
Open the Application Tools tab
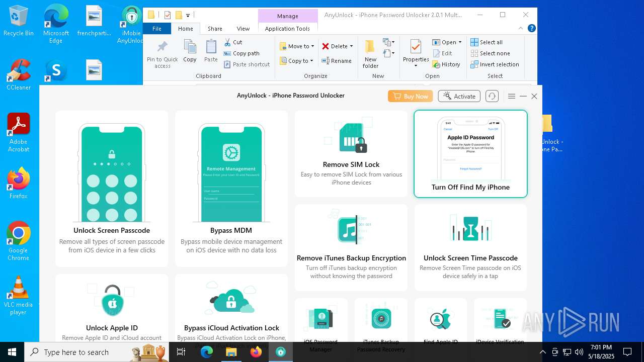coord(287,29)
